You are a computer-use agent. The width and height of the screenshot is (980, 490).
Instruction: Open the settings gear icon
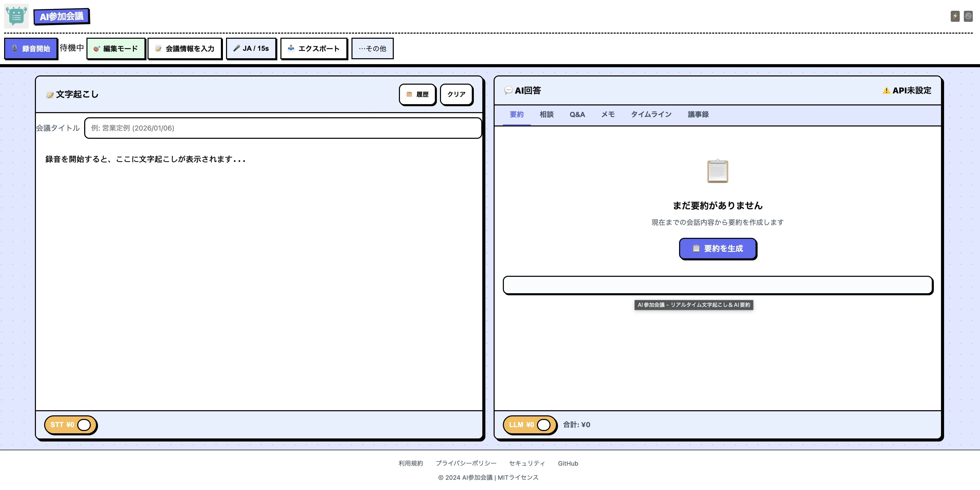pos(968,16)
